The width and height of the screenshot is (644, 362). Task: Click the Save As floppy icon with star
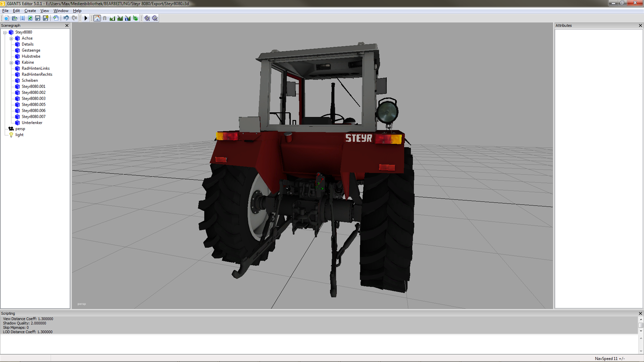(x=46, y=18)
